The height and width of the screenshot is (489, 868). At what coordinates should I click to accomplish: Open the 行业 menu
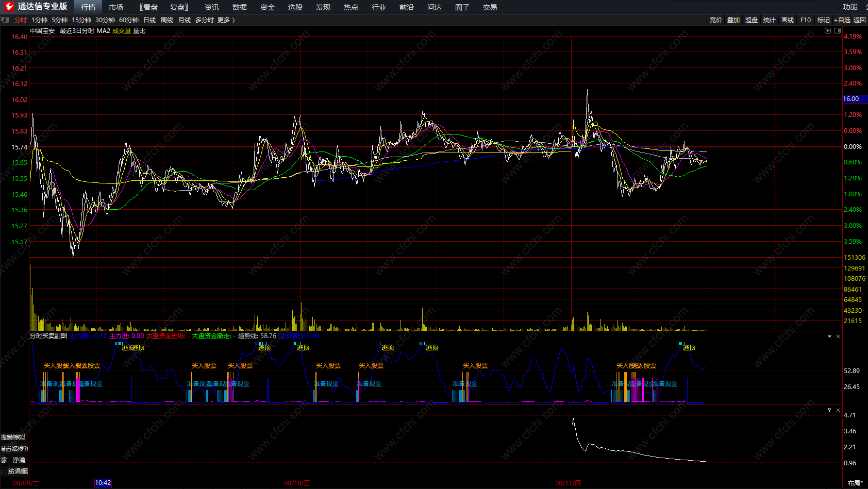(379, 7)
